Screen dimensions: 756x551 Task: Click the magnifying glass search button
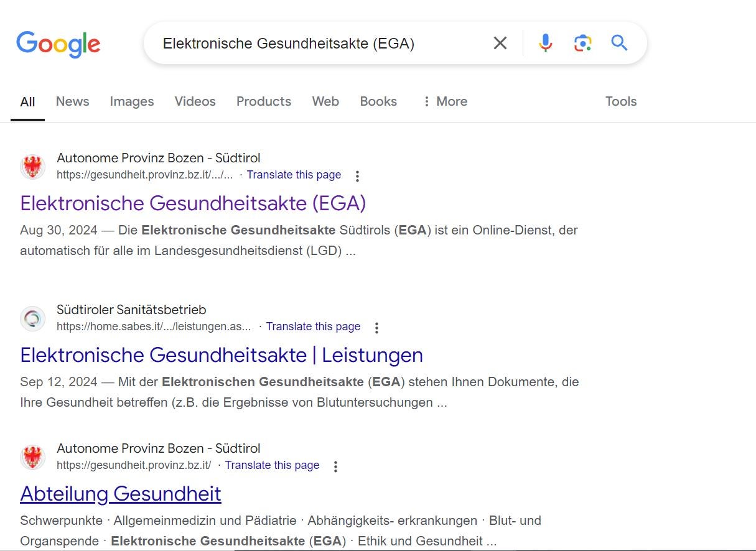619,43
